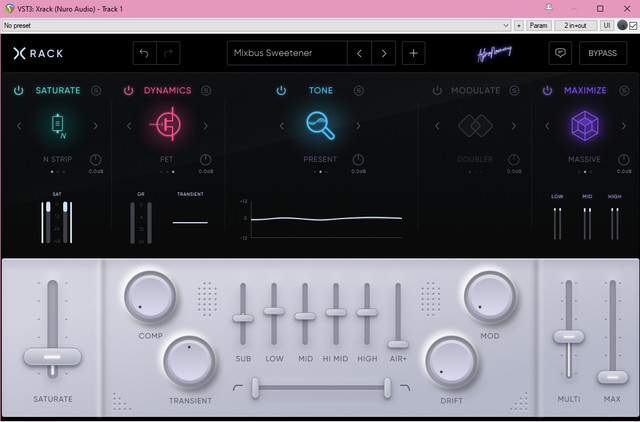Click the MULTI slider handle
This screenshot has height=422, width=640.
point(569,337)
